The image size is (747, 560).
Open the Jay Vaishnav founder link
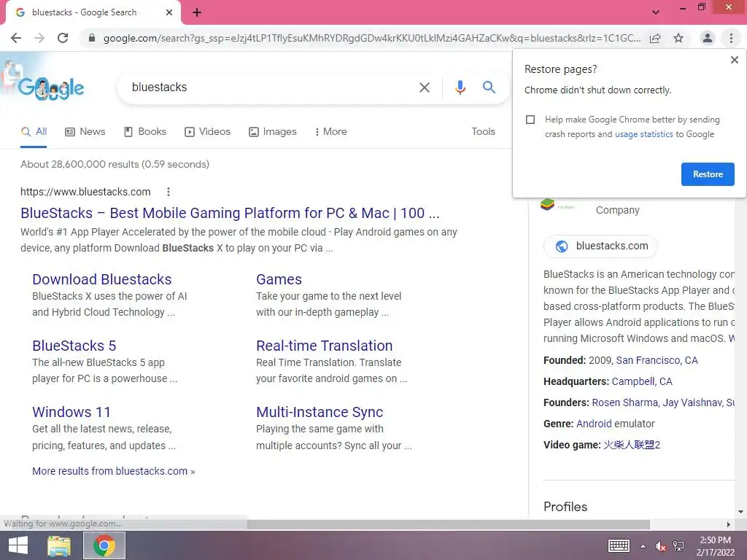[x=692, y=402]
